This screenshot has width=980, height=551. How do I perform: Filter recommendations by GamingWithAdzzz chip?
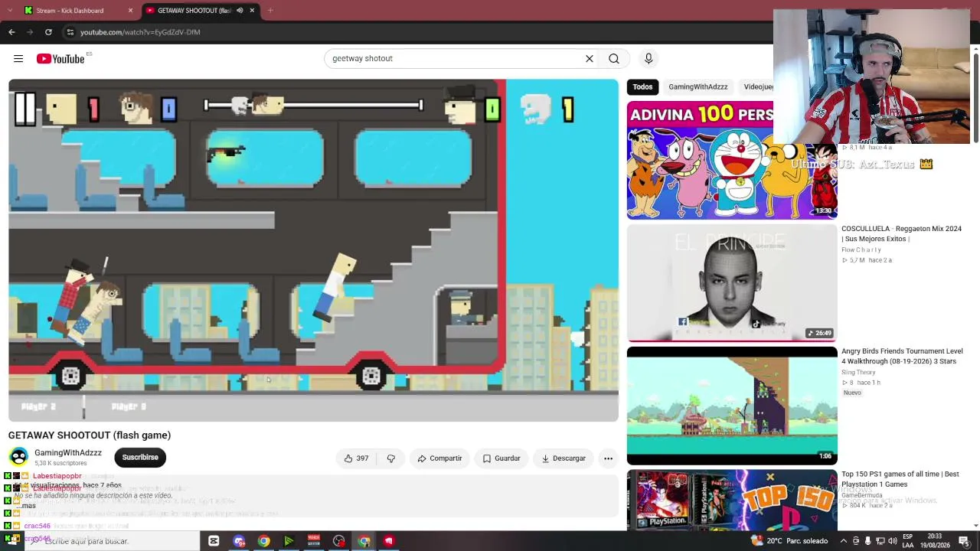(x=697, y=87)
